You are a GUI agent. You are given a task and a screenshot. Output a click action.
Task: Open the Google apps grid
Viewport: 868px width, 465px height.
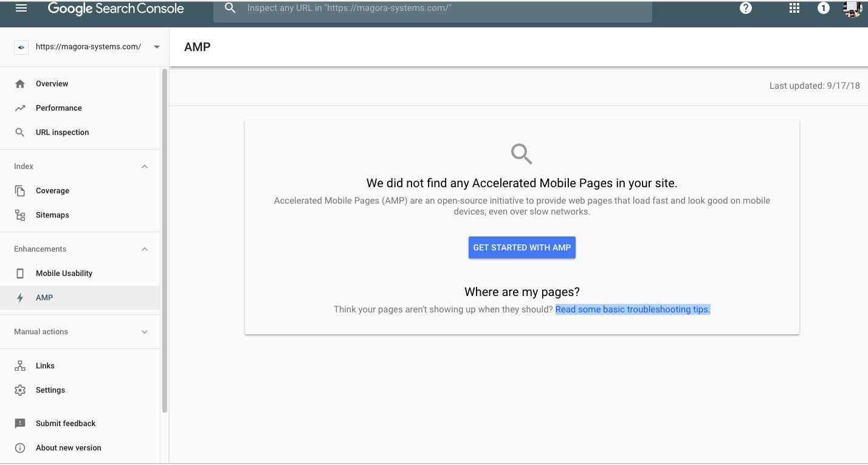click(x=794, y=9)
